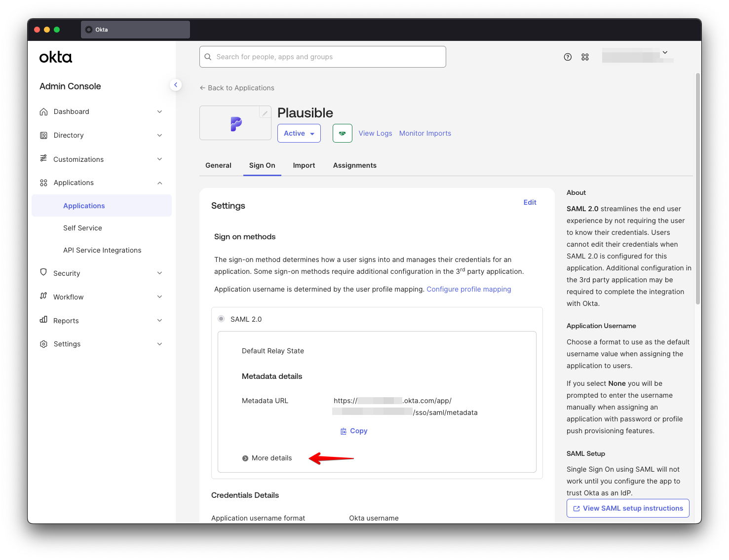Open the General tab
The width and height of the screenshot is (729, 560).
pos(218,165)
